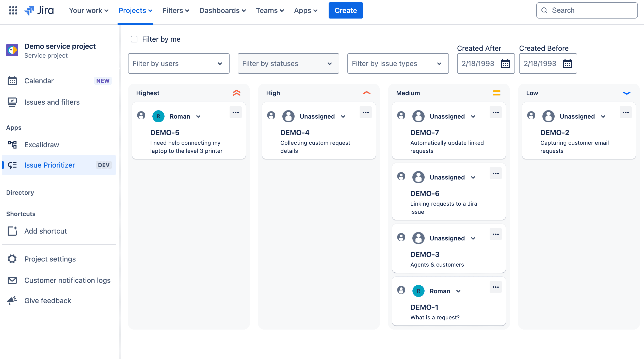Open issue DEMO-5 link
644x359 pixels.
(165, 133)
